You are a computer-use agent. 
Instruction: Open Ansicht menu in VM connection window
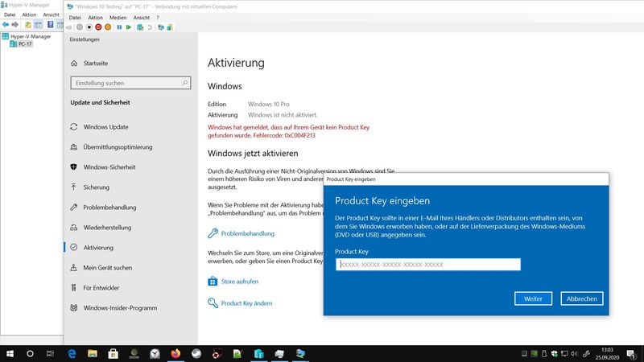pyautogui.click(x=142, y=18)
